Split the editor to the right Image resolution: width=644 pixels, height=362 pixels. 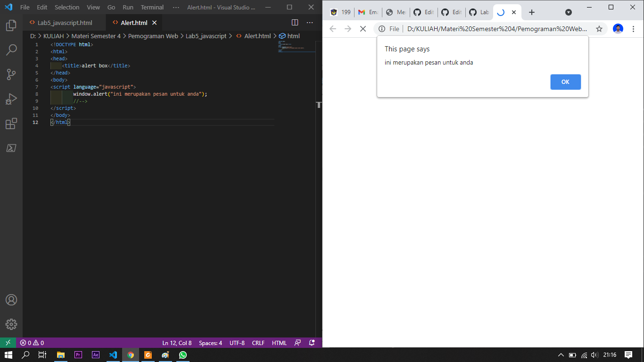[295, 22]
